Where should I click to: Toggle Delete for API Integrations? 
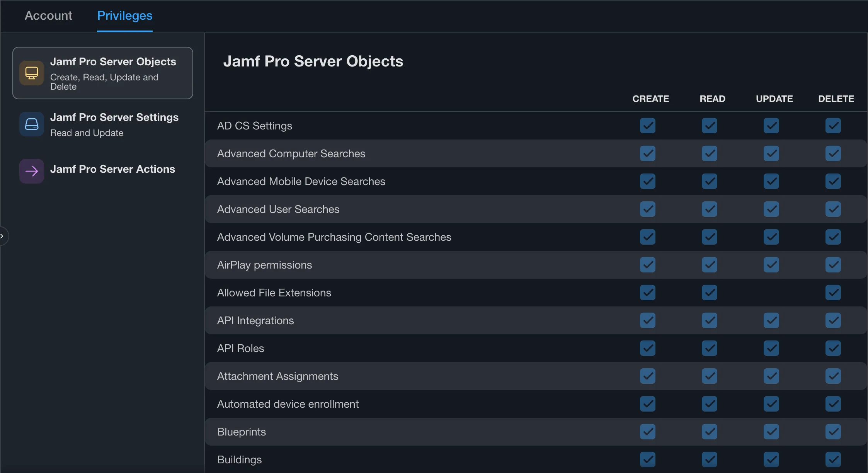833,320
